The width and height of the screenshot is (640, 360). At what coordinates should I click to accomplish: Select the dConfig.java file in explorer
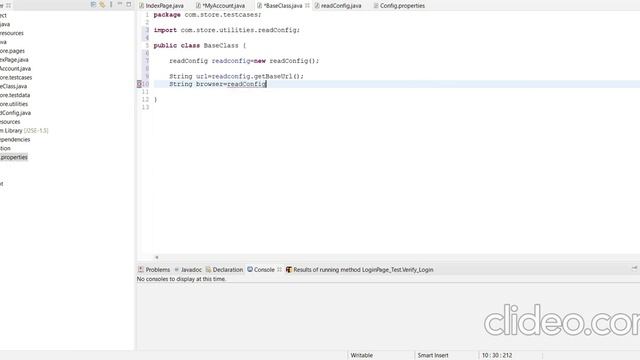click(x=16, y=113)
